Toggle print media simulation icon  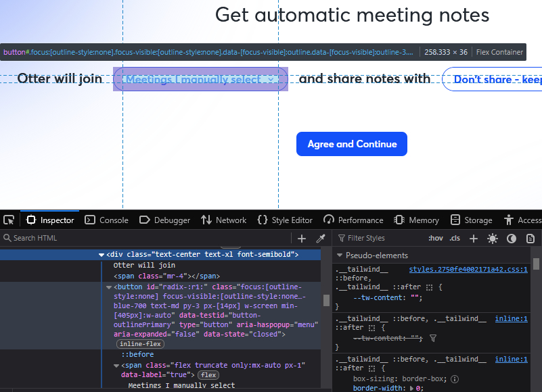[530, 238]
